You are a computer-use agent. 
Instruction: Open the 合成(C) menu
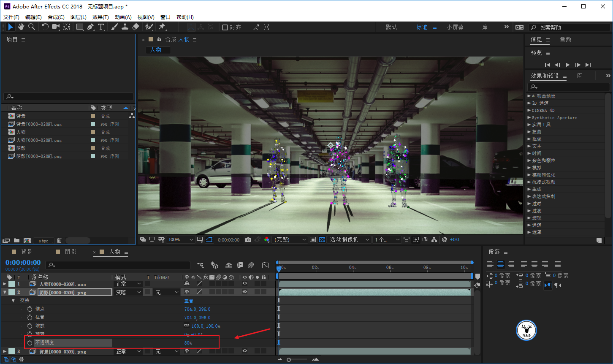tap(56, 17)
